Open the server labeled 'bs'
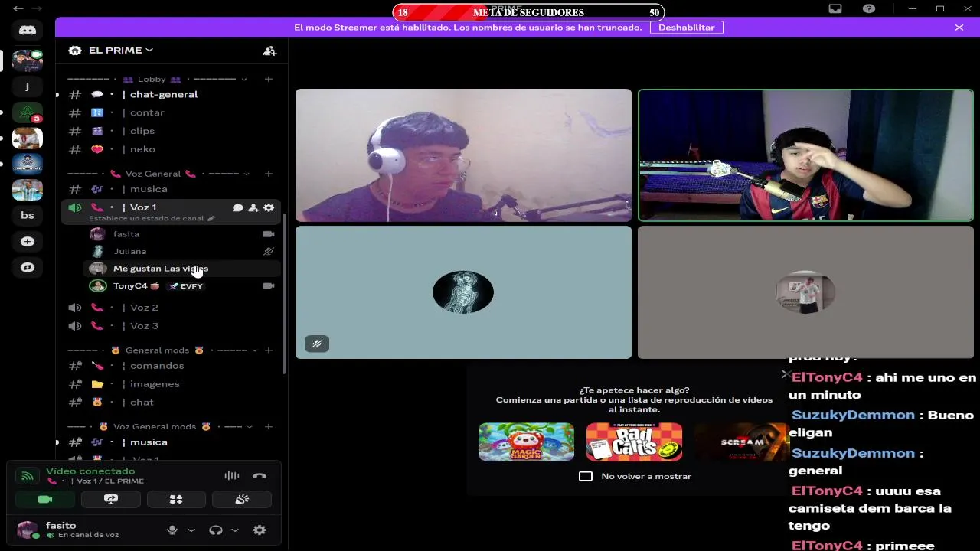The width and height of the screenshot is (980, 551). tap(28, 215)
